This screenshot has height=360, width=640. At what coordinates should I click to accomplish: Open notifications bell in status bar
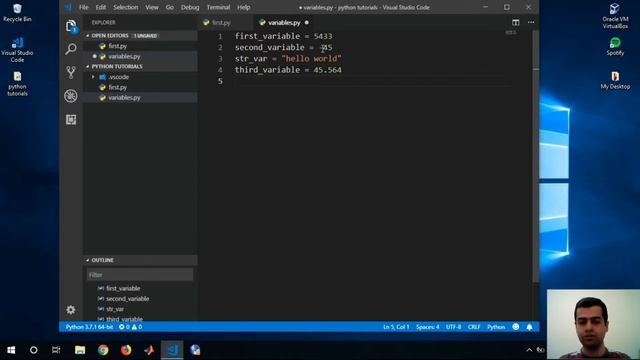[x=529, y=327]
